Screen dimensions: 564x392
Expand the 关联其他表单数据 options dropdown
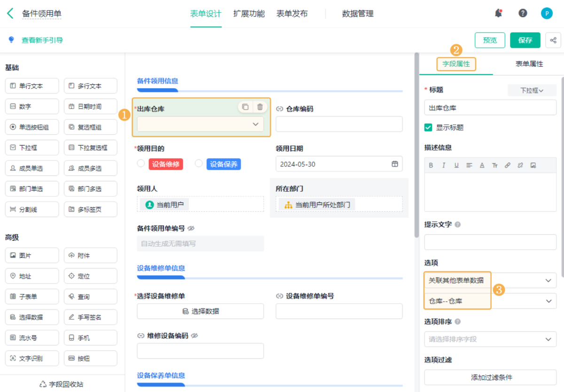click(x=548, y=281)
